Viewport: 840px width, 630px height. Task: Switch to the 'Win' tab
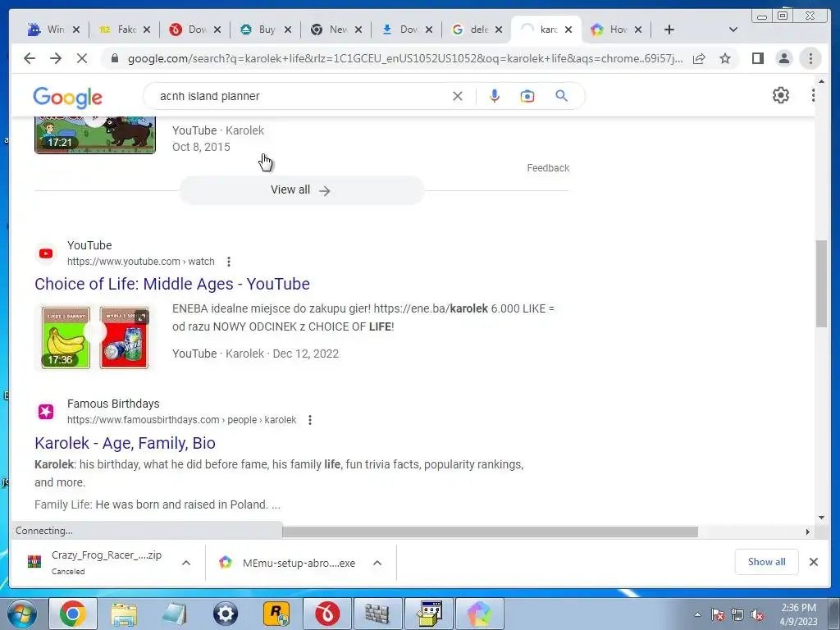48,30
